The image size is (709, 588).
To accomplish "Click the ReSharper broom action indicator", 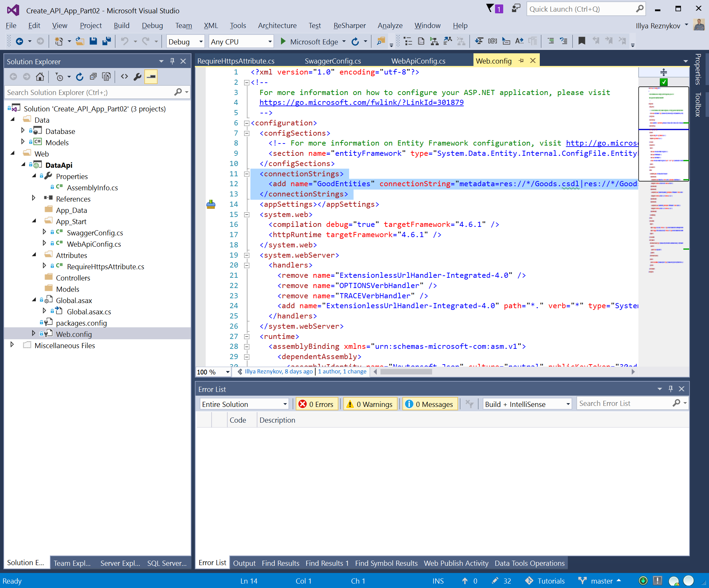I will click(211, 204).
